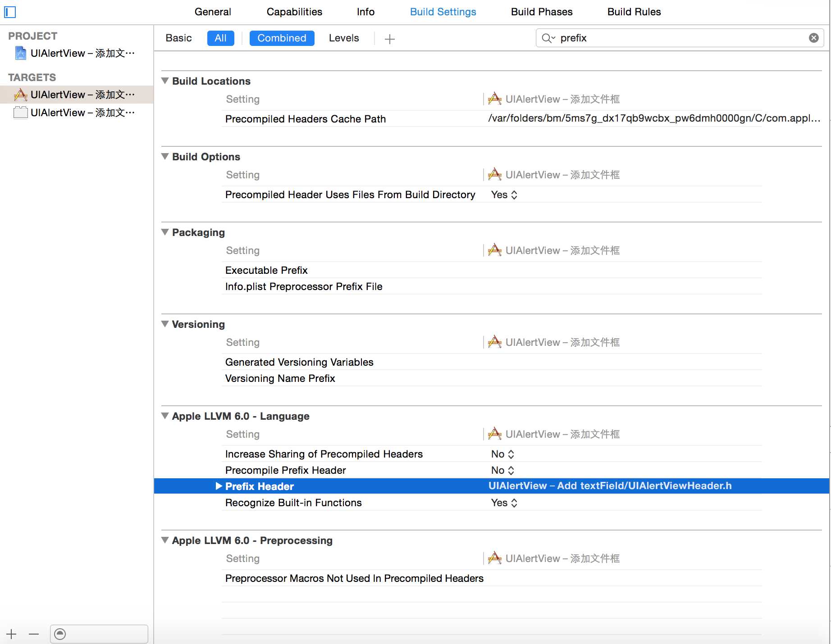Image resolution: width=831 pixels, height=644 pixels.
Task: Select the UIAlertView test target
Action: tap(77, 113)
